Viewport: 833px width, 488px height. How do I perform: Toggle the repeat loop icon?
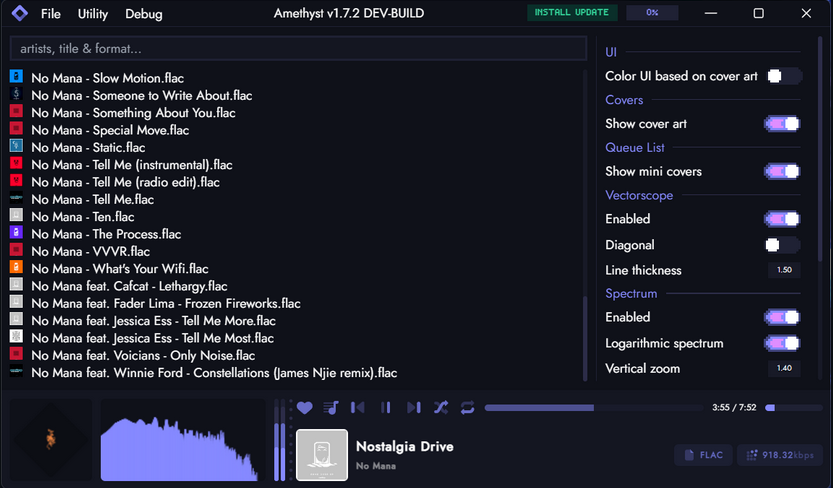click(468, 408)
